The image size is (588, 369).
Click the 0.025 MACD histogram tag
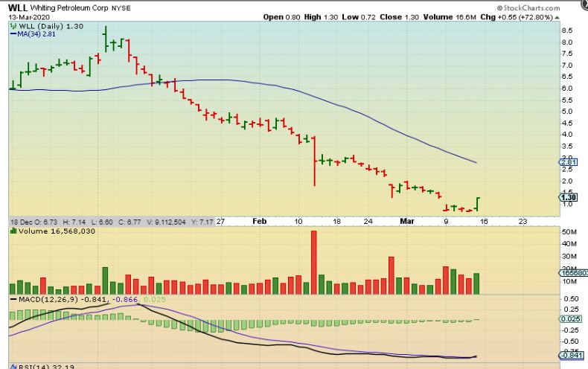pyautogui.click(x=570, y=319)
